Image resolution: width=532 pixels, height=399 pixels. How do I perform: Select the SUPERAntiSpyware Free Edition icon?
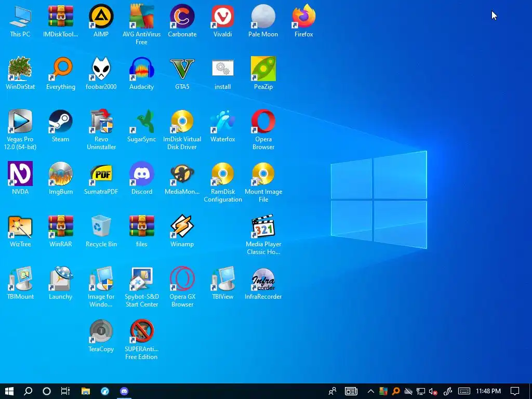(x=141, y=340)
